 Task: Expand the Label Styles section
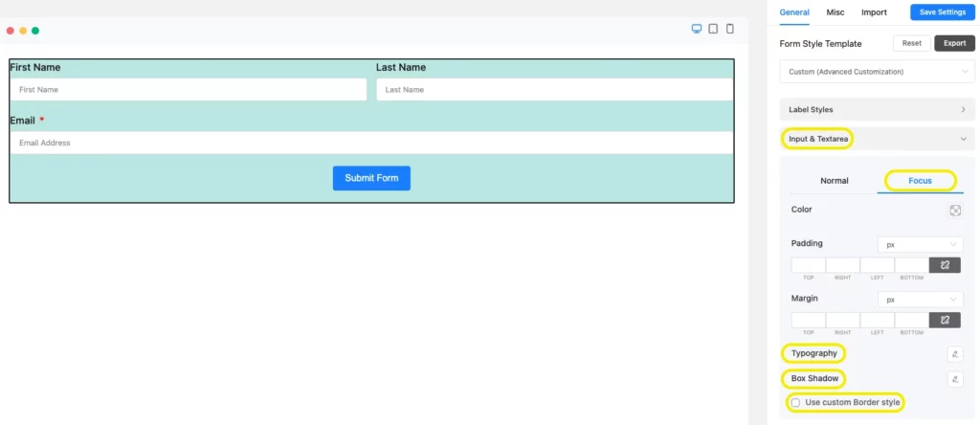coord(877,109)
